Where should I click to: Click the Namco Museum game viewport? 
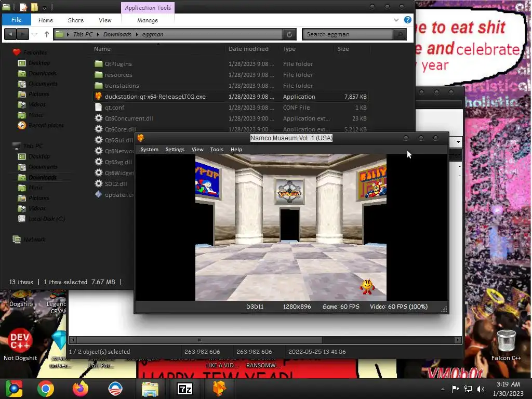point(291,228)
